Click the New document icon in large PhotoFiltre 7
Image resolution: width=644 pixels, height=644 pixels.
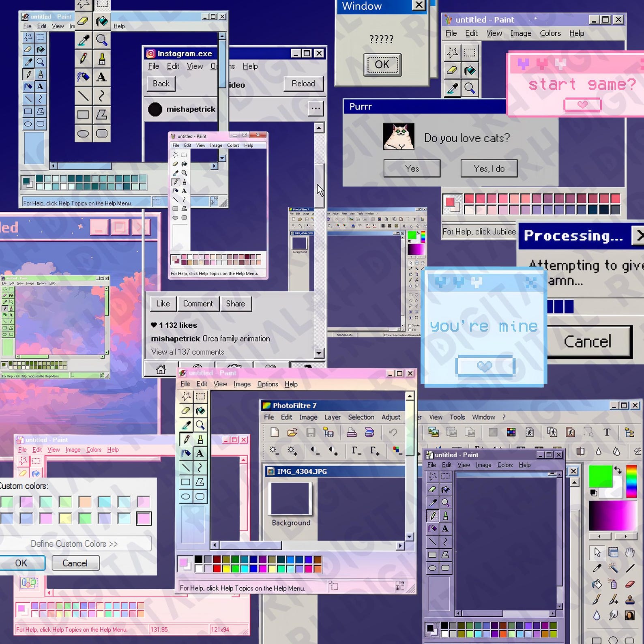[275, 432]
